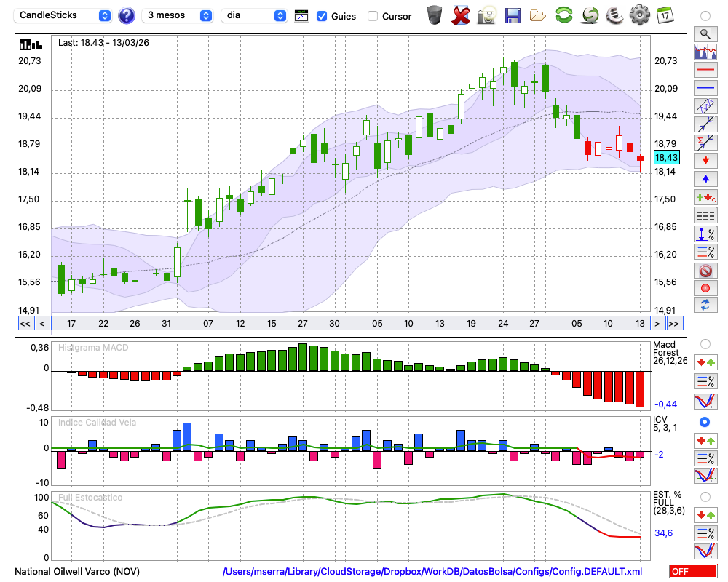This screenshot has width=728, height=582.
Task: Click the blue up arrow marker tool
Action: (x=705, y=179)
